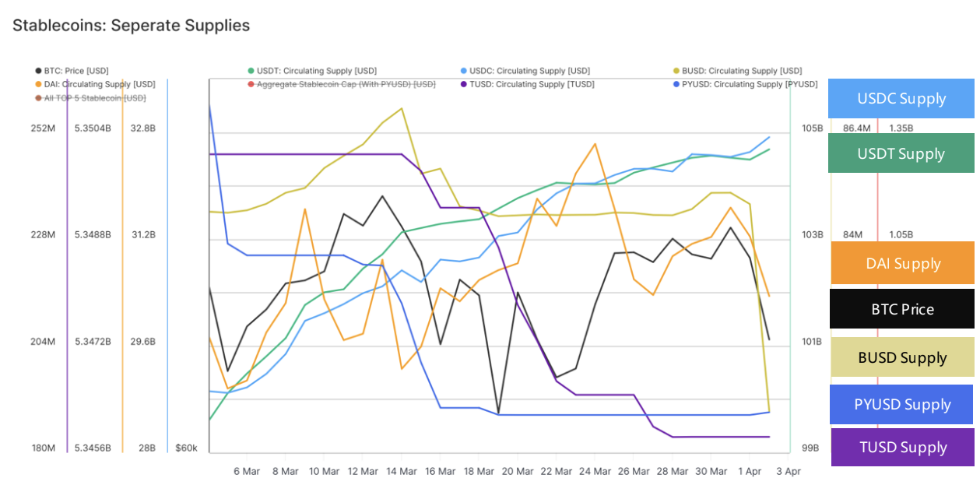Toggle USDT: Circulating Supply legend entry
The height and width of the screenshot is (485, 980).
click(311, 71)
